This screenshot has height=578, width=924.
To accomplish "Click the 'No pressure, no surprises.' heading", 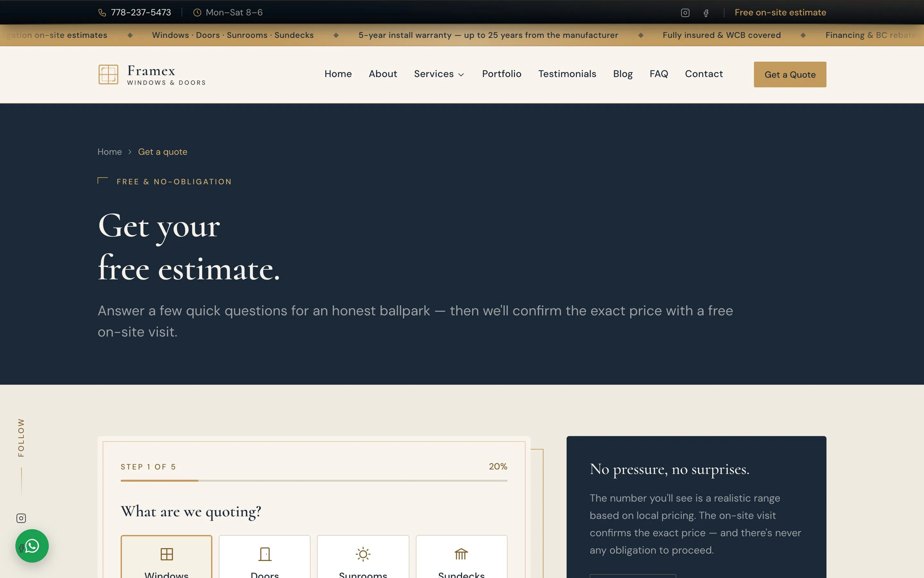I will pyautogui.click(x=669, y=469).
